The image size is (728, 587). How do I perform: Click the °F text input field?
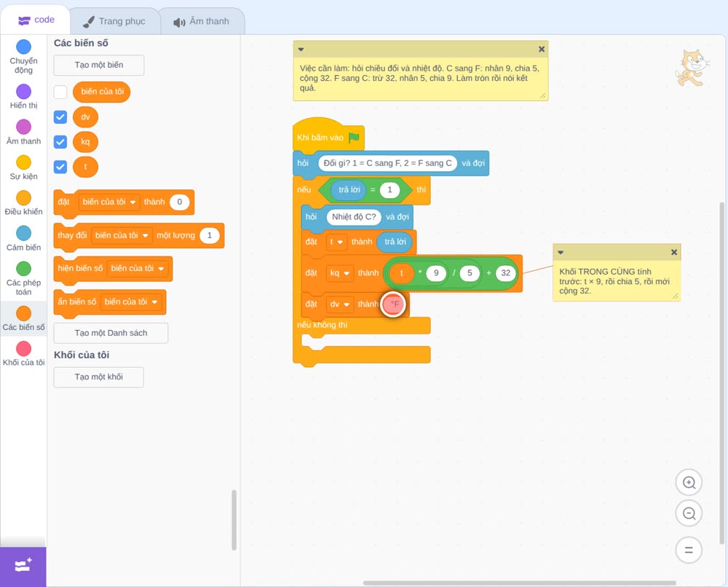(x=394, y=304)
